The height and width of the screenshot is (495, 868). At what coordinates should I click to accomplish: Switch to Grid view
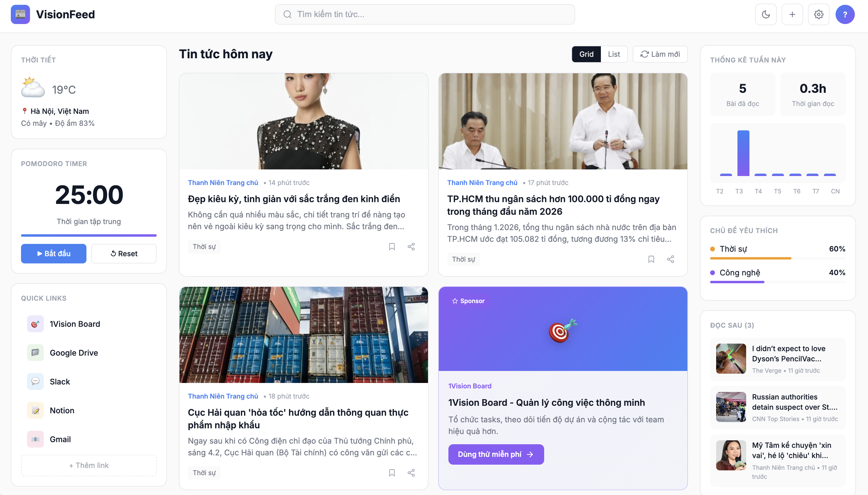(586, 54)
